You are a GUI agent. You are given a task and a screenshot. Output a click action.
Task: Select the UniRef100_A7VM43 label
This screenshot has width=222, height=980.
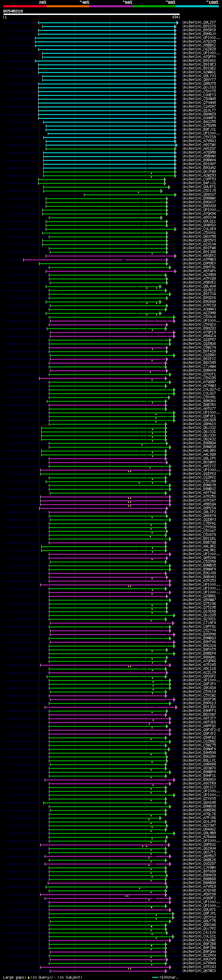(199, 141)
